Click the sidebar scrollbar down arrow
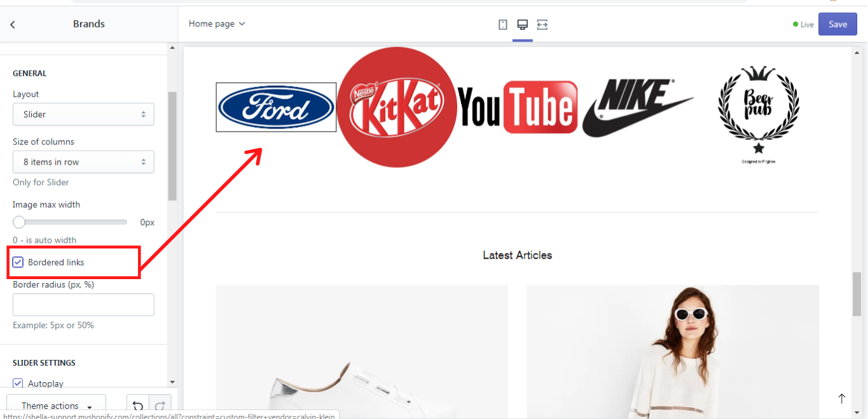This screenshot has height=419, width=868. click(x=172, y=382)
